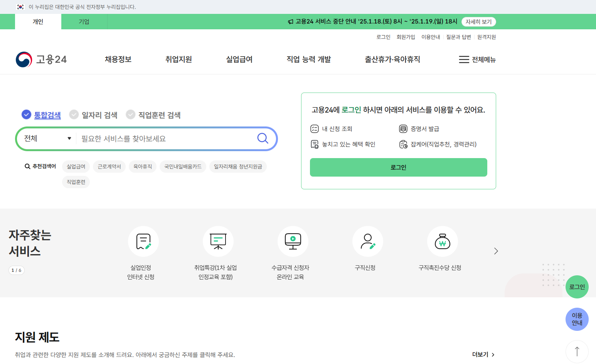
Task: Open the 실업급여 menu
Action: (239, 59)
